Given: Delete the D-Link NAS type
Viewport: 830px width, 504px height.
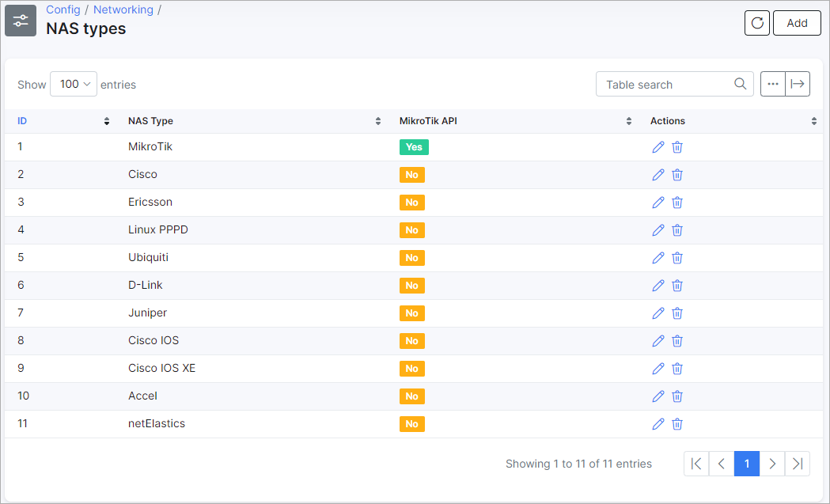Looking at the screenshot, I should (x=677, y=286).
